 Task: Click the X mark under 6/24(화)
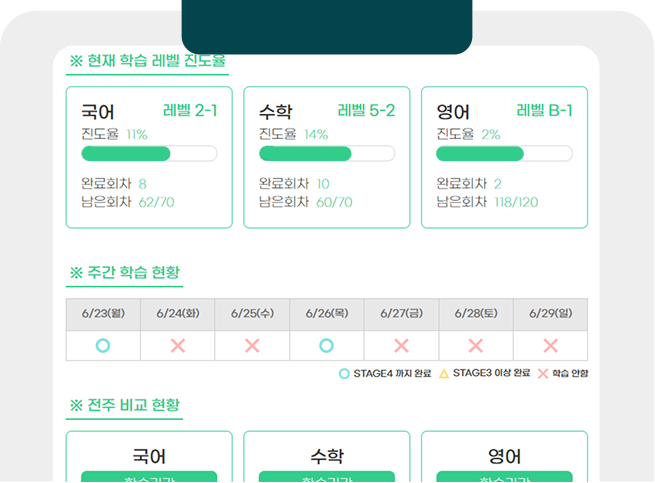(x=178, y=346)
